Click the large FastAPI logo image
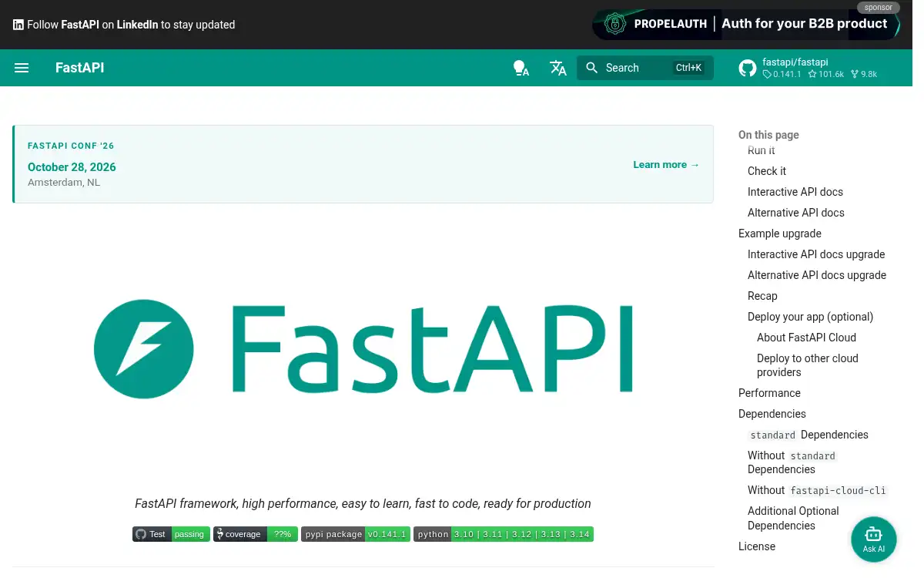The height and width of the screenshot is (578, 924). coord(363,351)
